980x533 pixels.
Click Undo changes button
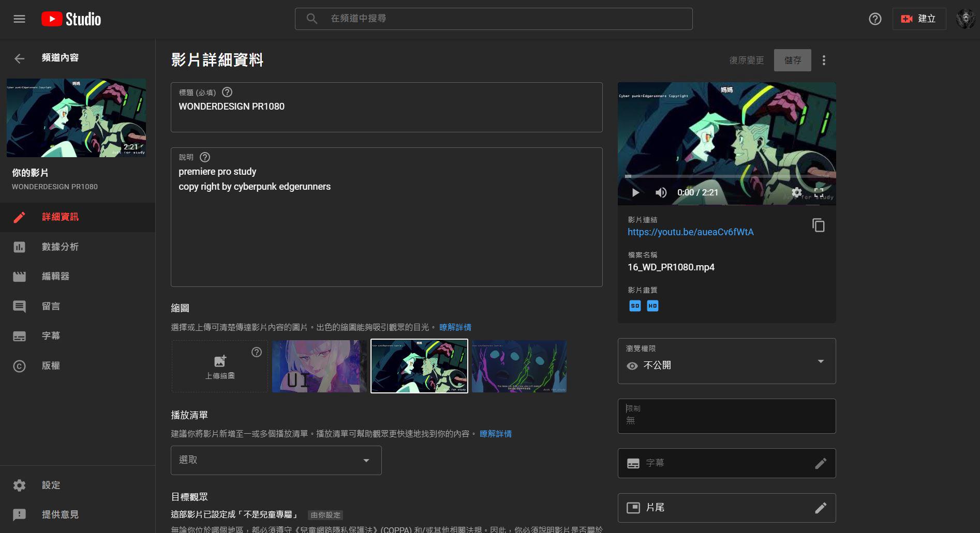coord(747,60)
